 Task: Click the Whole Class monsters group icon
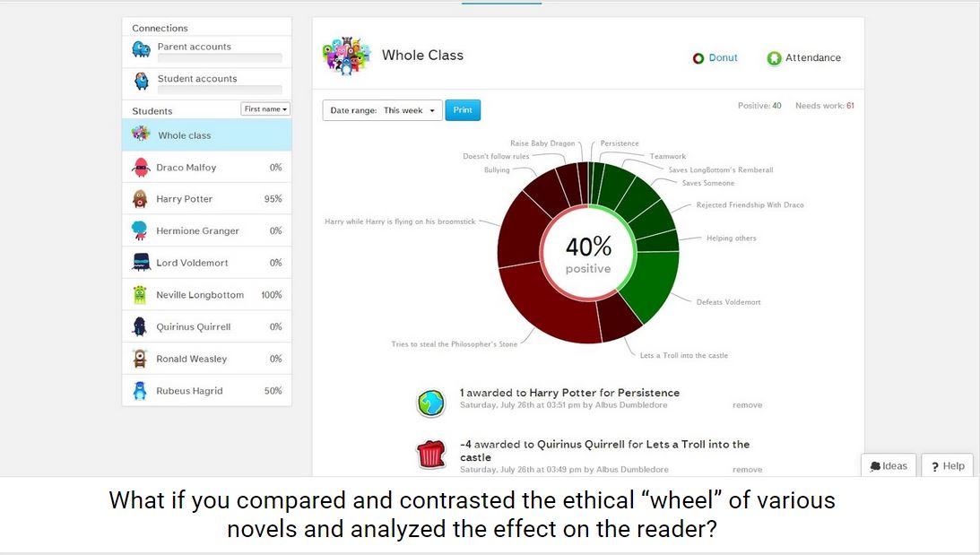pyautogui.click(x=346, y=56)
